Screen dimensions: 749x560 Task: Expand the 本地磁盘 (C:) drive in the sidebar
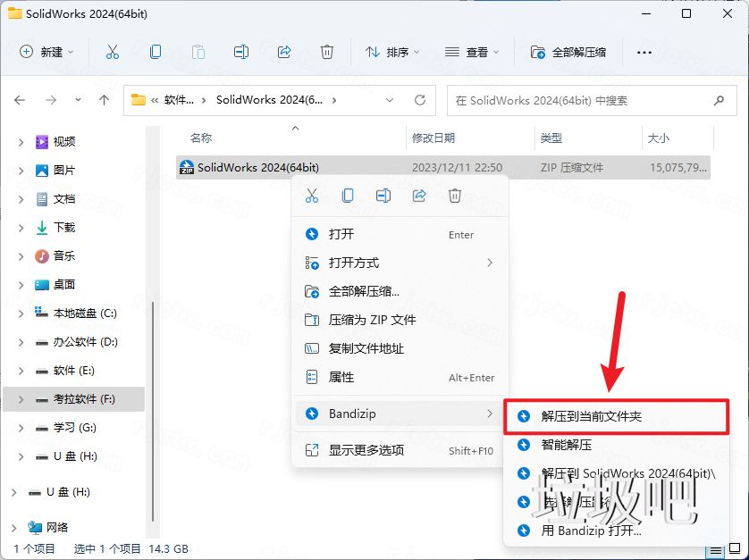20,314
